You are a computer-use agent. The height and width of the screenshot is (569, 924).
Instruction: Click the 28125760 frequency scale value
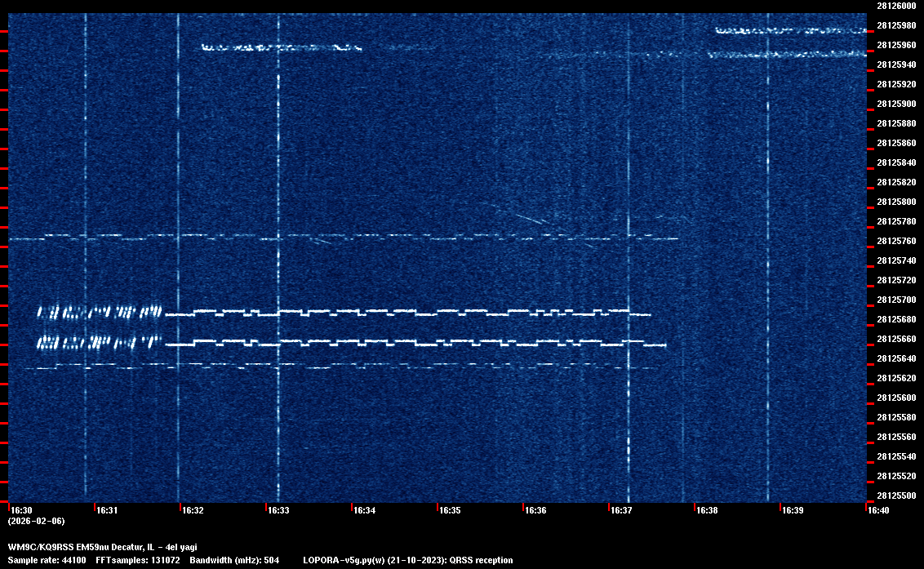[x=895, y=241]
